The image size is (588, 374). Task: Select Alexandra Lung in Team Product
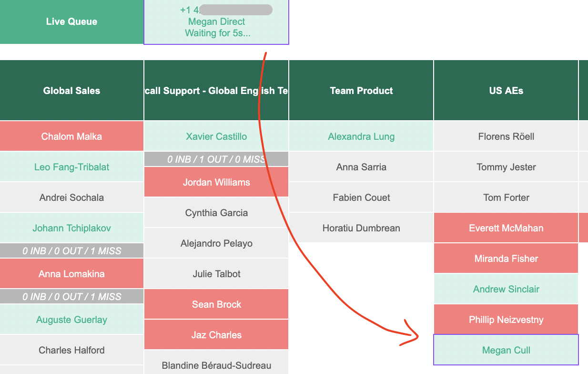coord(361,136)
